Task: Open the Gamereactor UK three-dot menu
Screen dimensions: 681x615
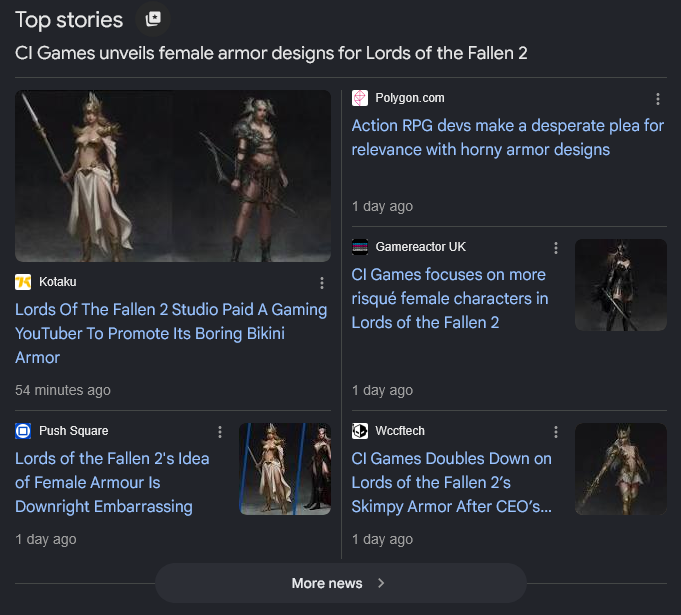Action: [556, 248]
